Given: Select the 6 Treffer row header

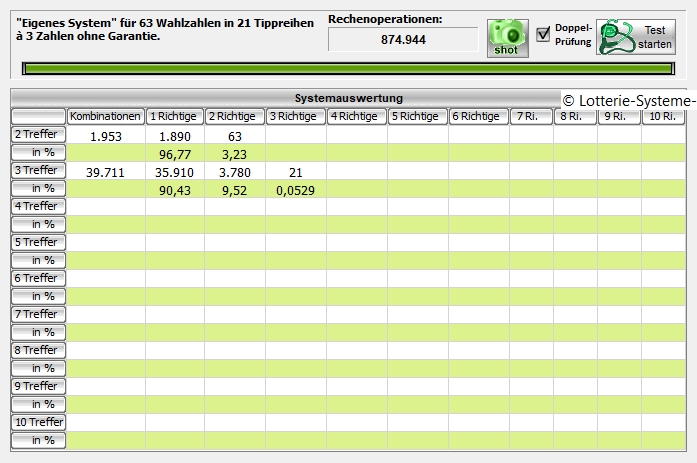Looking at the screenshot, I should 38,279.
